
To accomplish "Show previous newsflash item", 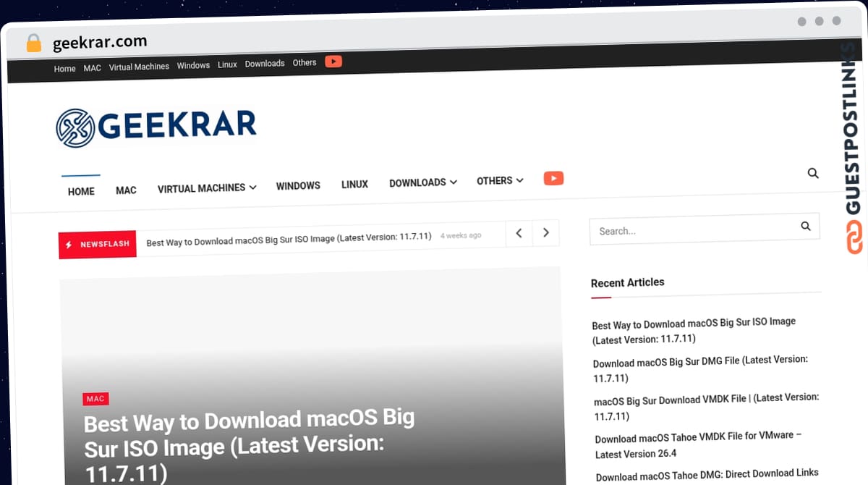I will point(519,233).
